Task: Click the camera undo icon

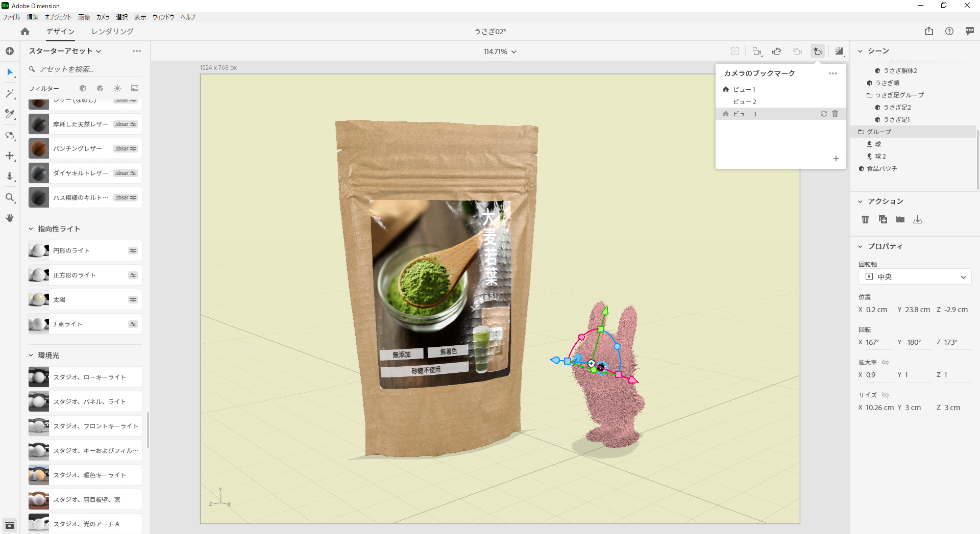Action: point(776,52)
